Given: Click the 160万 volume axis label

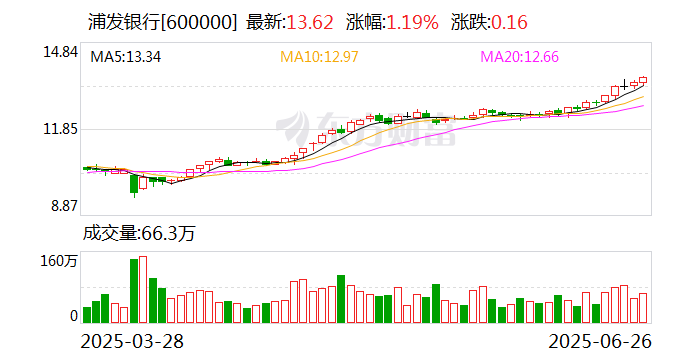Looking at the screenshot, I should (59, 261).
